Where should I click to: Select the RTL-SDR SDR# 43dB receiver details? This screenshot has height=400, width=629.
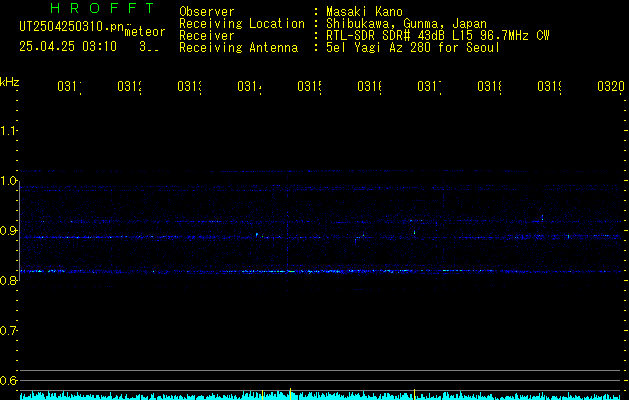[438, 36]
